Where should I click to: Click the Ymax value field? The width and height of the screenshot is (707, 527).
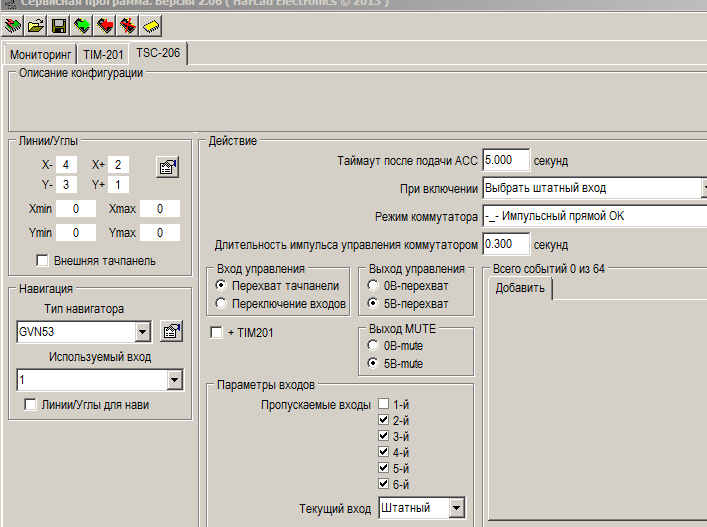(x=160, y=233)
